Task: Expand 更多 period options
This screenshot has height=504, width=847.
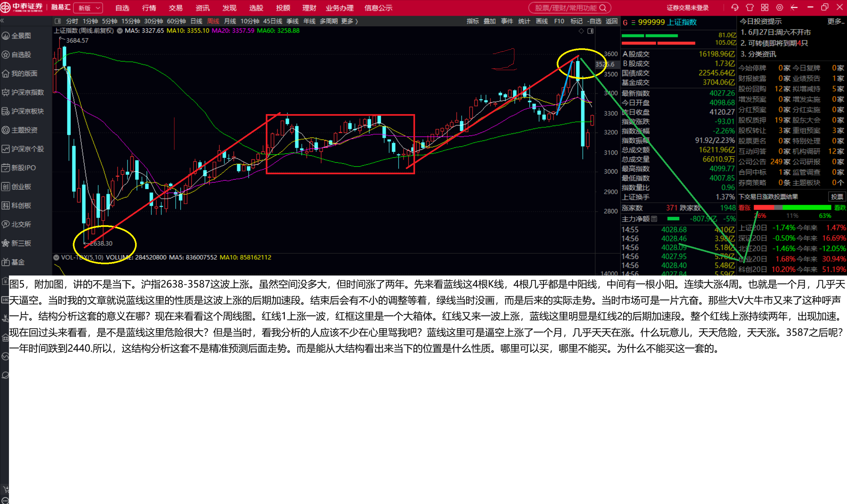Action: coord(350,21)
